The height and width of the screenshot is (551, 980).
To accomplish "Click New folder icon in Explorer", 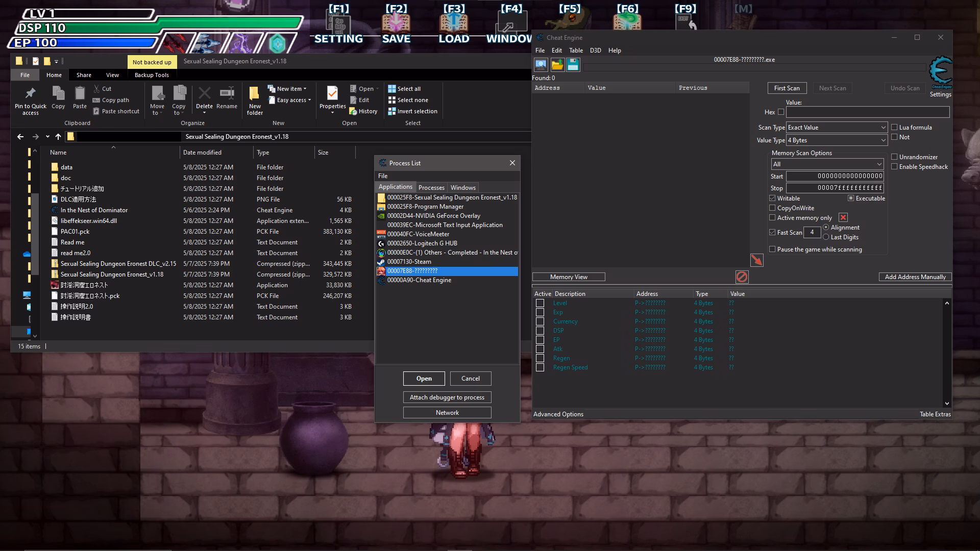I will point(255,101).
